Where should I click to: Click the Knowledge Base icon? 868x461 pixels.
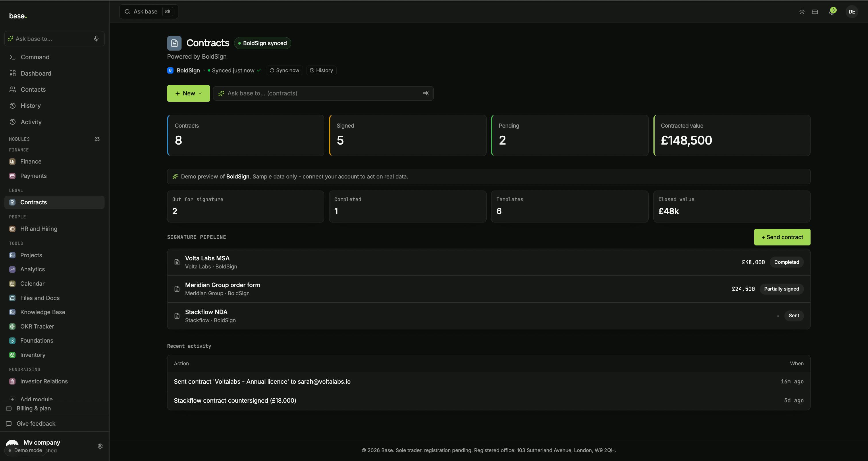point(12,312)
